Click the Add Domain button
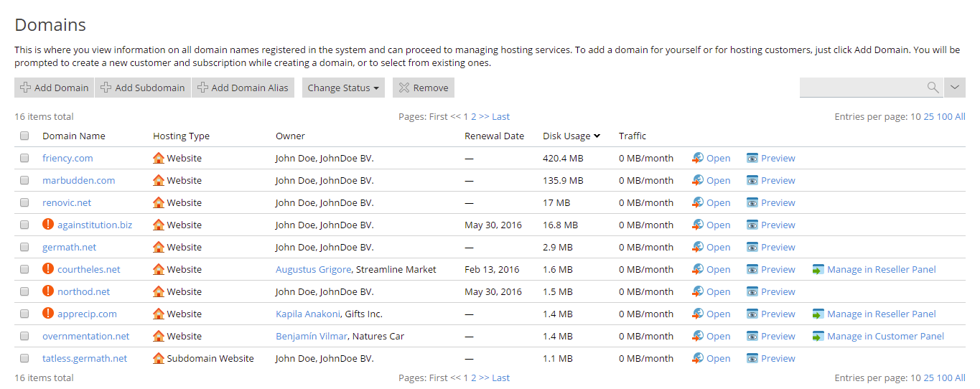Screen dimensions: 980x389 click(55, 88)
